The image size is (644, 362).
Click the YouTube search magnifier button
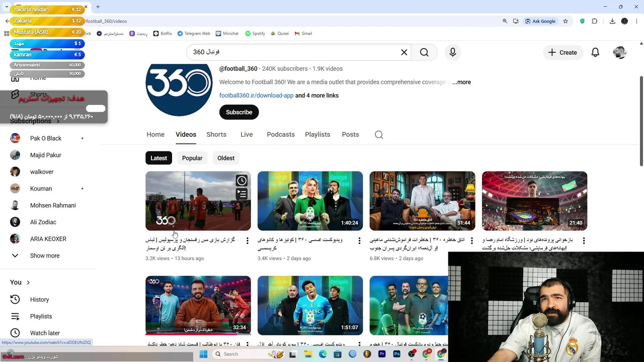click(x=424, y=52)
